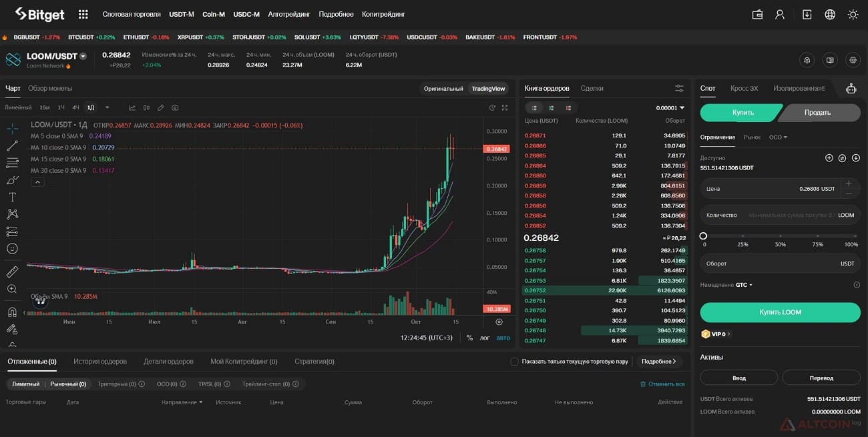Image resolution: width=868 pixels, height=437 pixels.
Task: Open the trading bot robot icon
Action: (x=851, y=88)
